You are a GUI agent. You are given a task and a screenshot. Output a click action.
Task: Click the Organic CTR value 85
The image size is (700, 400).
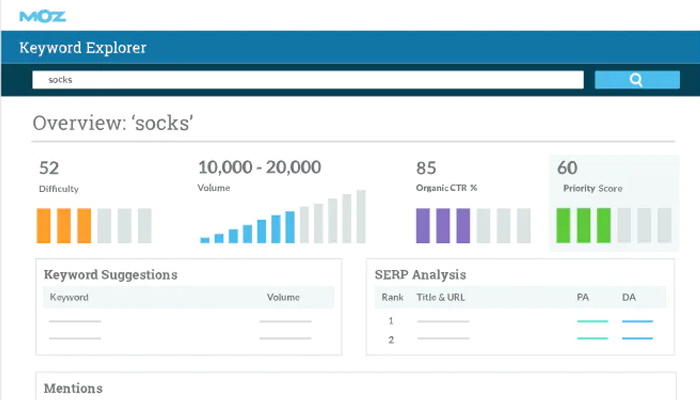coord(426,168)
